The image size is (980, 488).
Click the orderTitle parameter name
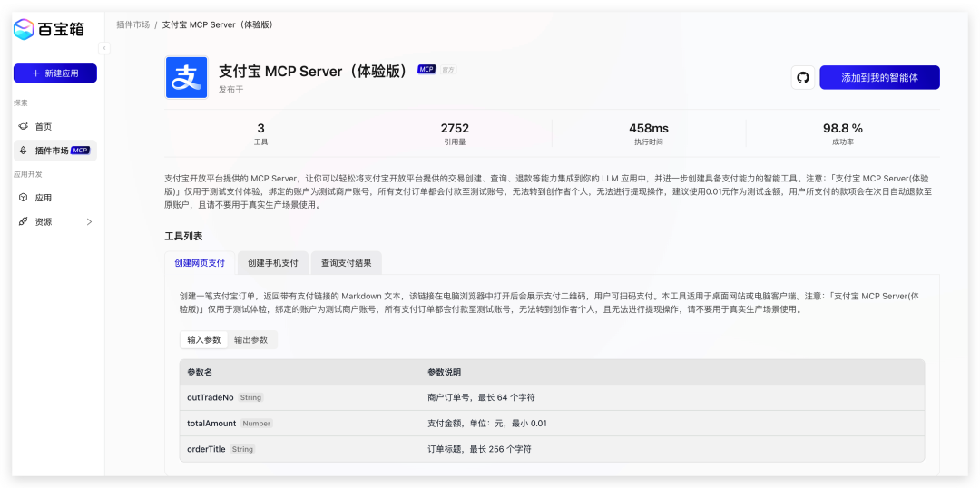206,449
